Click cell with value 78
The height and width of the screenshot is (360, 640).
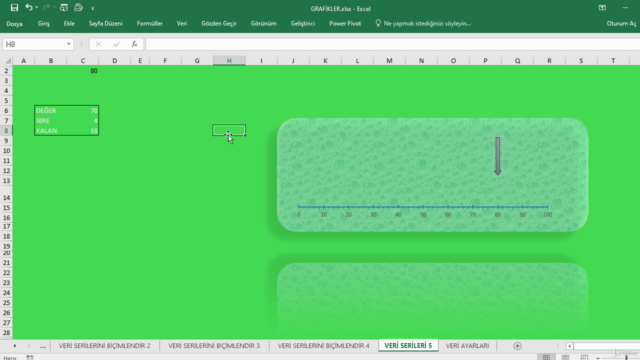pos(83,111)
